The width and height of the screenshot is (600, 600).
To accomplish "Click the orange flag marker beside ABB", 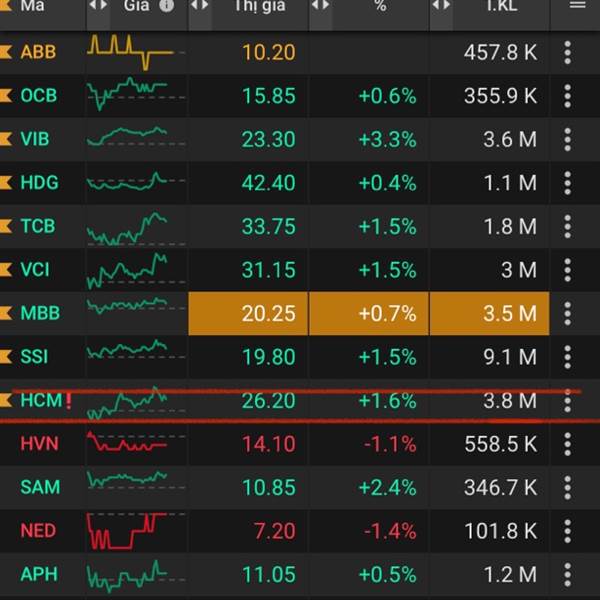I will pyautogui.click(x=6, y=52).
